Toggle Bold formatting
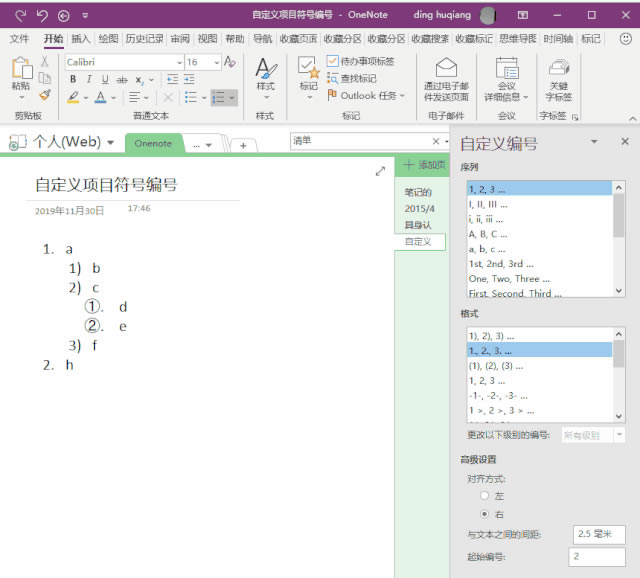Image resolution: width=640 pixels, height=578 pixels. pos(73,79)
